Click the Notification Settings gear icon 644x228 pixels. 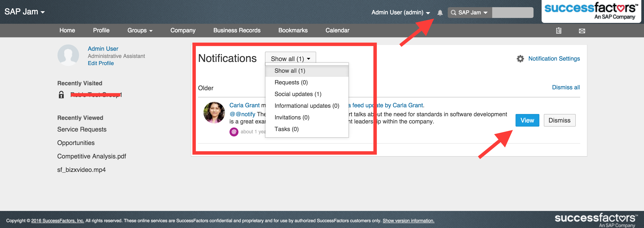[520, 59]
